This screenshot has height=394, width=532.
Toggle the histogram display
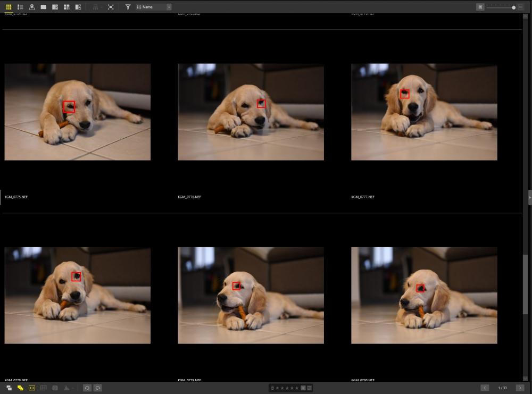[x=66, y=388]
